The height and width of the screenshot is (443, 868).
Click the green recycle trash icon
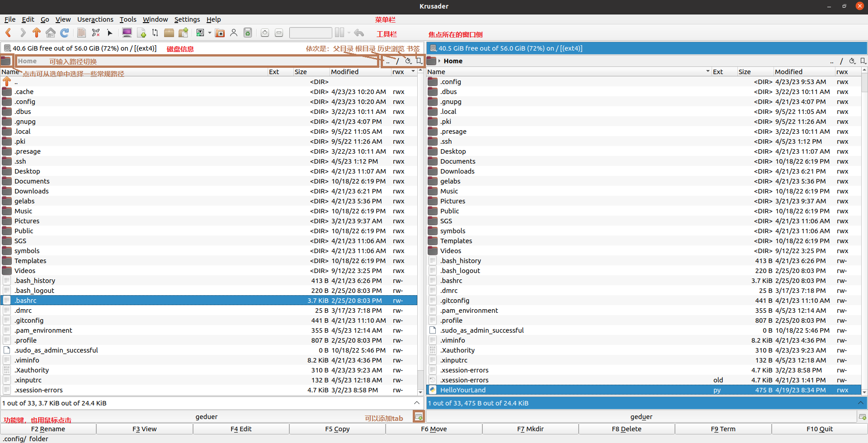click(x=248, y=33)
